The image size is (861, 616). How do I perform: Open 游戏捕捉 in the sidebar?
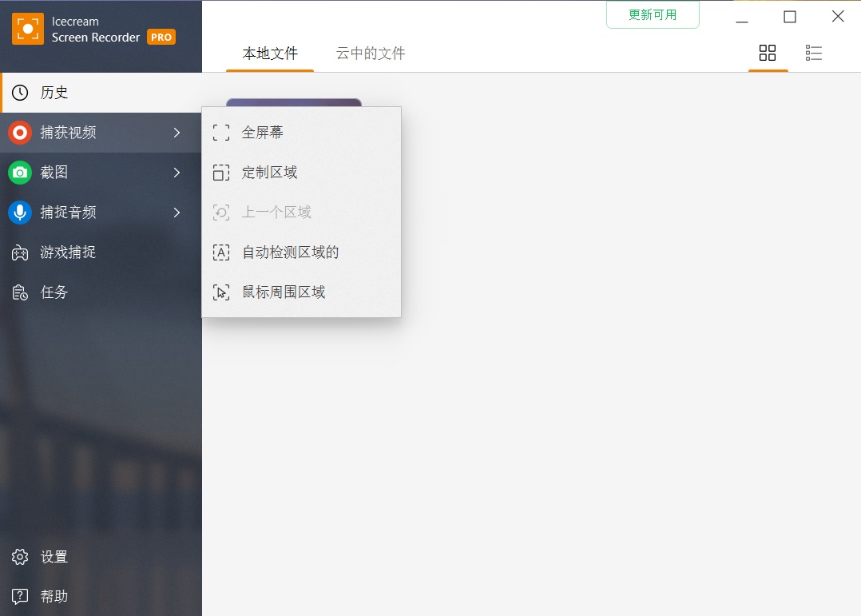point(101,252)
